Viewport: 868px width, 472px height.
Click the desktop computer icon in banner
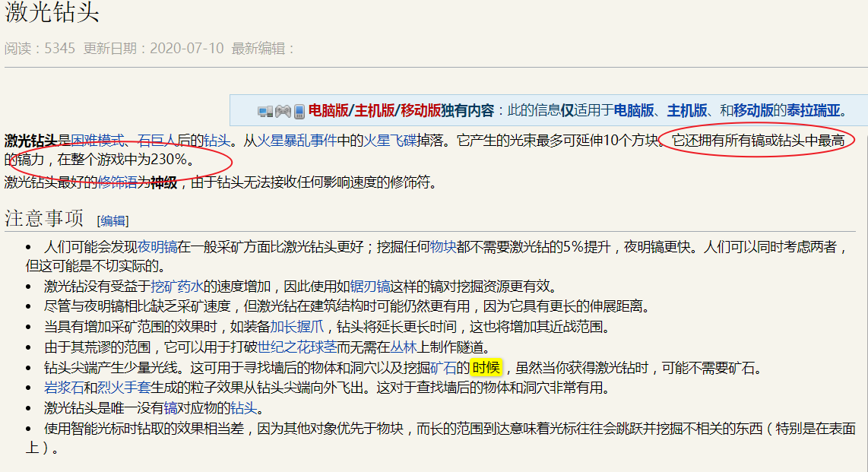point(265,111)
